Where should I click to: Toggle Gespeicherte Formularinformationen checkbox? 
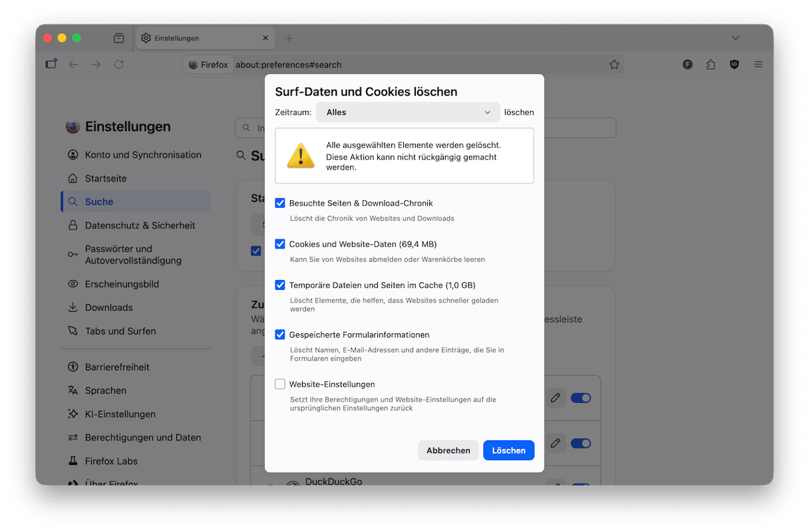(280, 334)
